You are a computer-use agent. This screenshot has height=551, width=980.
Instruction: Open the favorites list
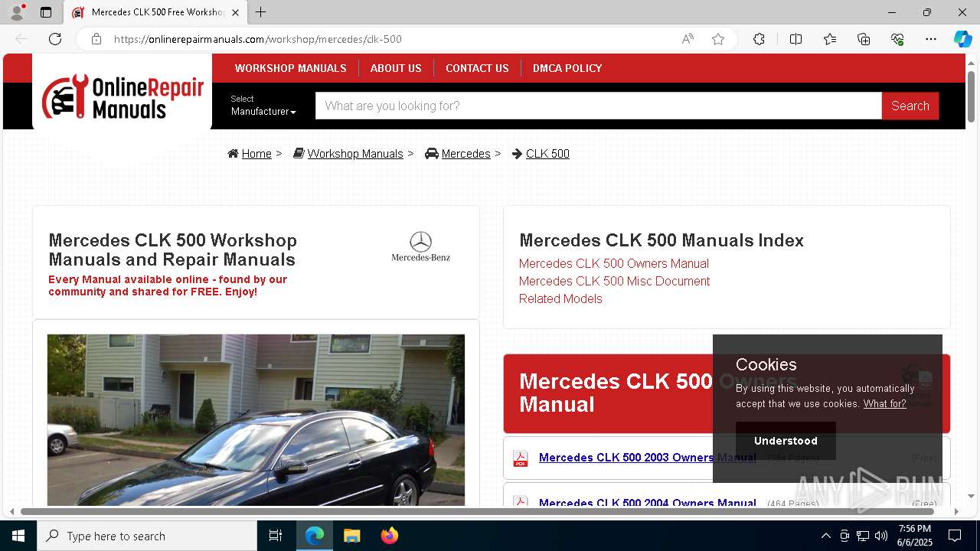(830, 39)
